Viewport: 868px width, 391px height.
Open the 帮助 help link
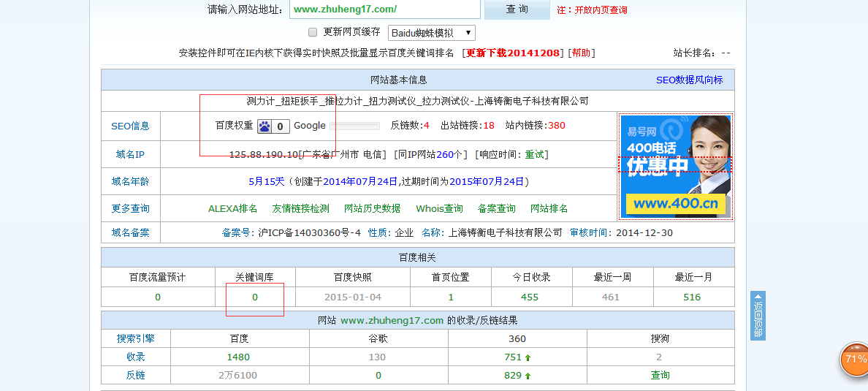(581, 53)
